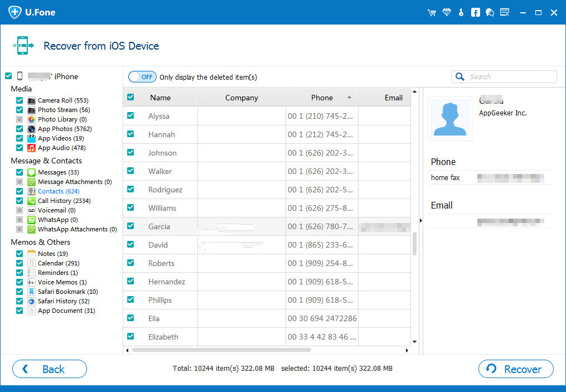
Task: Click the Safari History compass icon
Action: click(31, 301)
